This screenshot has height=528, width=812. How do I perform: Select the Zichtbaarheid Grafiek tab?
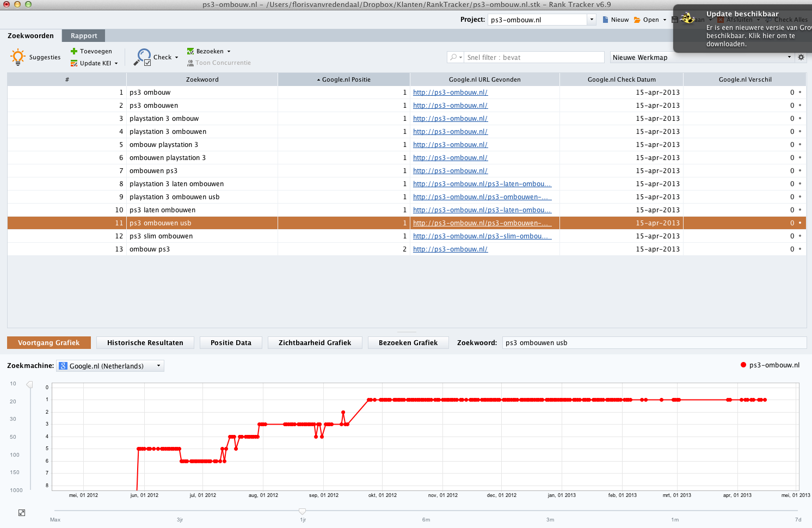click(x=315, y=342)
